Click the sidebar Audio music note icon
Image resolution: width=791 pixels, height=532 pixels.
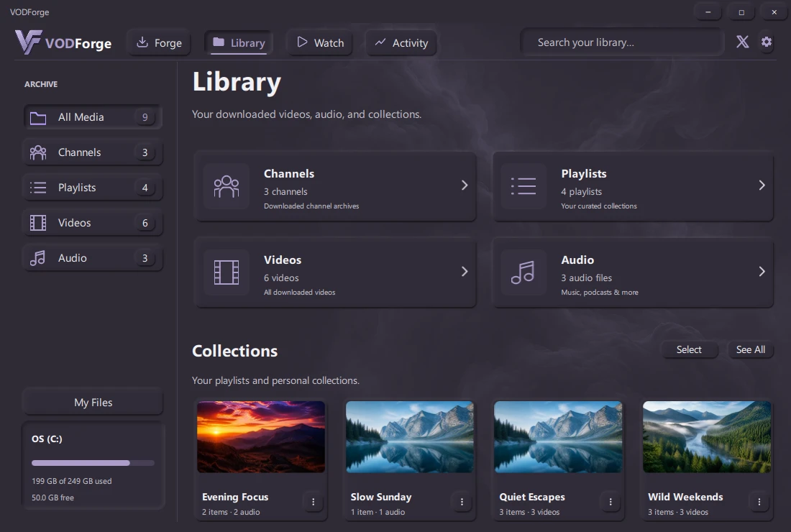(38, 258)
